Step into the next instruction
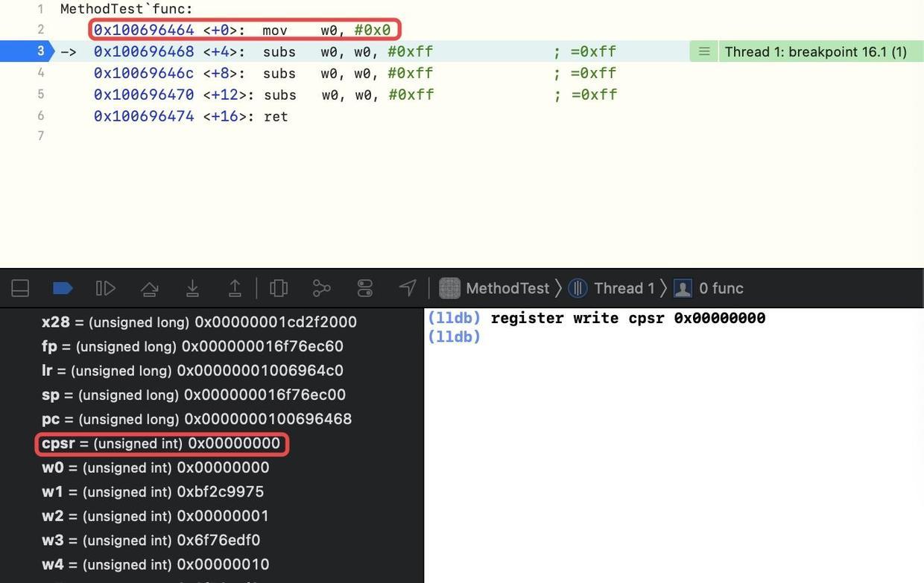The width and height of the screenshot is (924, 583). click(x=192, y=288)
